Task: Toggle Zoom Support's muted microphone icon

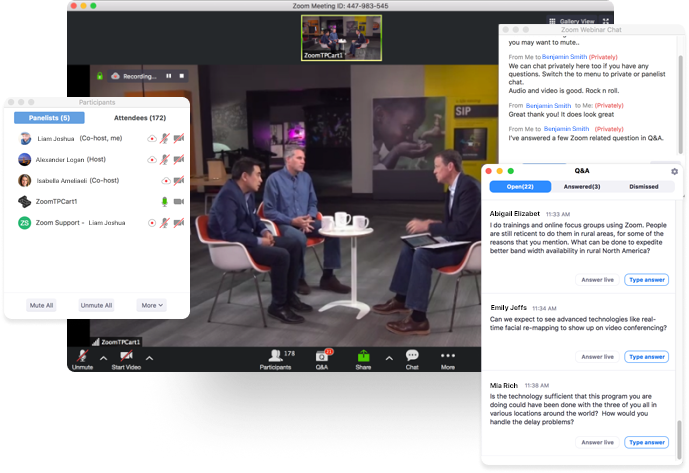Action: pyautogui.click(x=164, y=223)
